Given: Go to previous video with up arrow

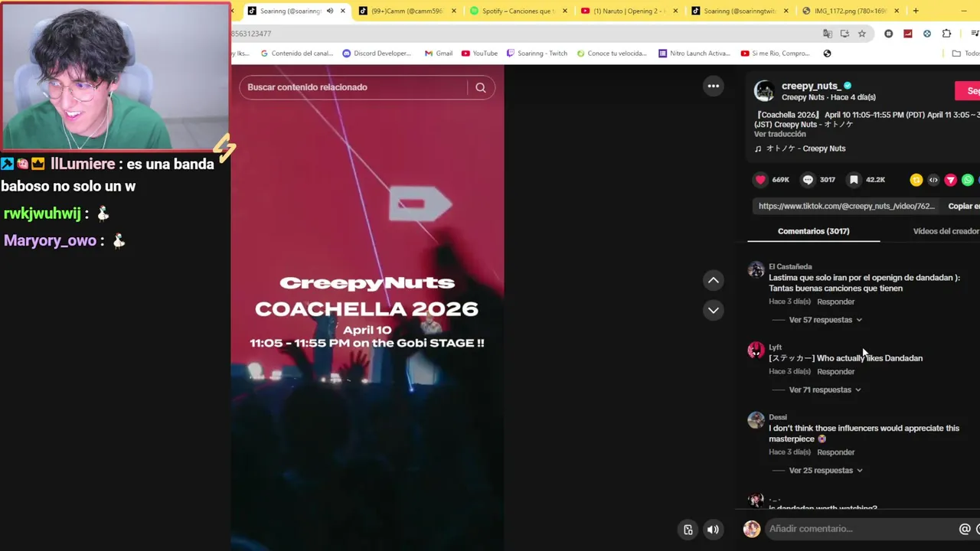Looking at the screenshot, I should tap(714, 280).
